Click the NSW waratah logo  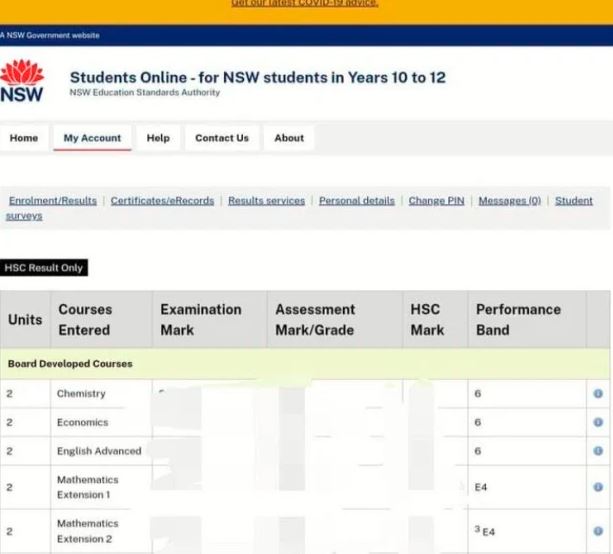(x=22, y=81)
